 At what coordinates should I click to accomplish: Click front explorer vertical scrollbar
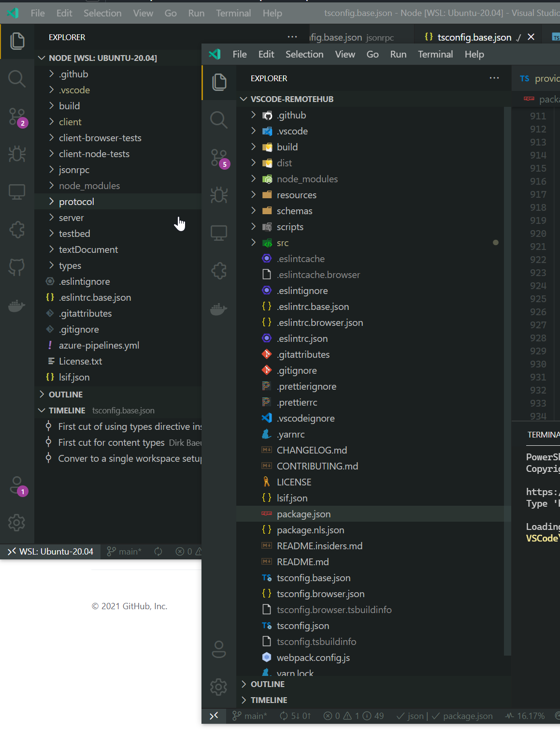[x=507, y=381]
